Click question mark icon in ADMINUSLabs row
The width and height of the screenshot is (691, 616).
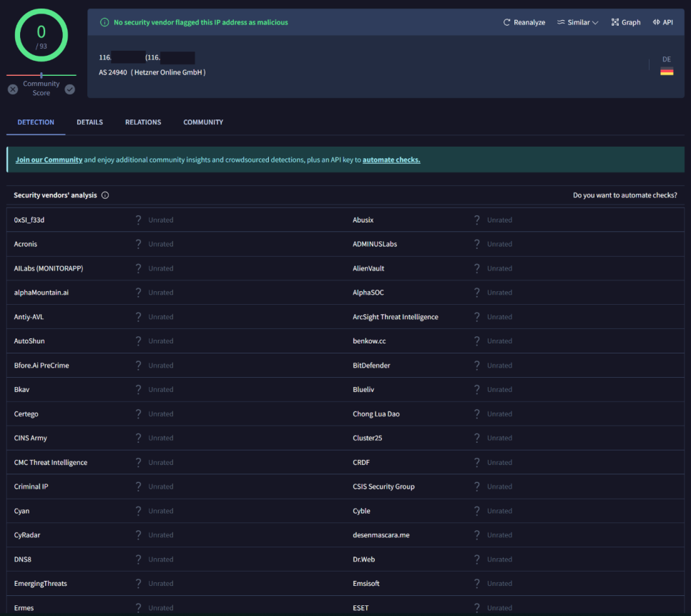pos(477,244)
